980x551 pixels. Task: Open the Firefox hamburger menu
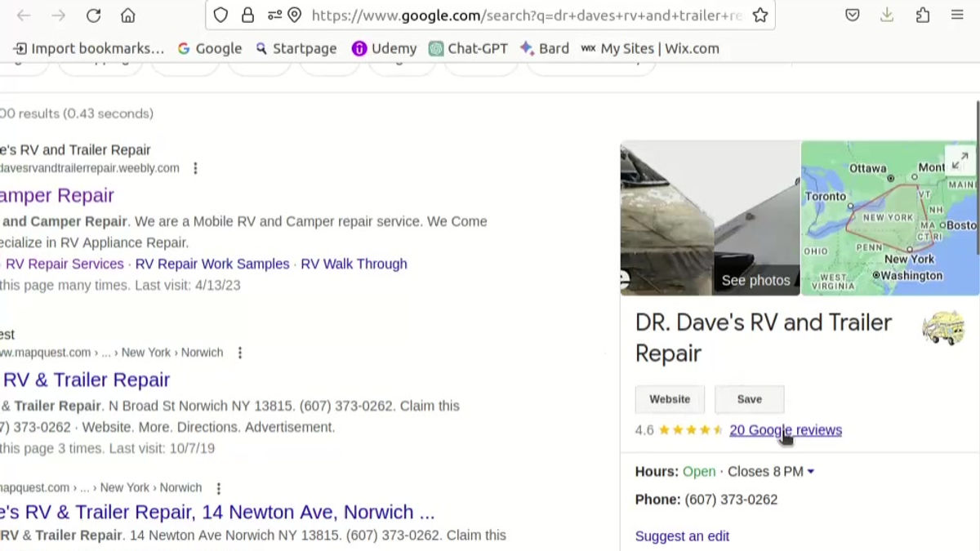(958, 16)
